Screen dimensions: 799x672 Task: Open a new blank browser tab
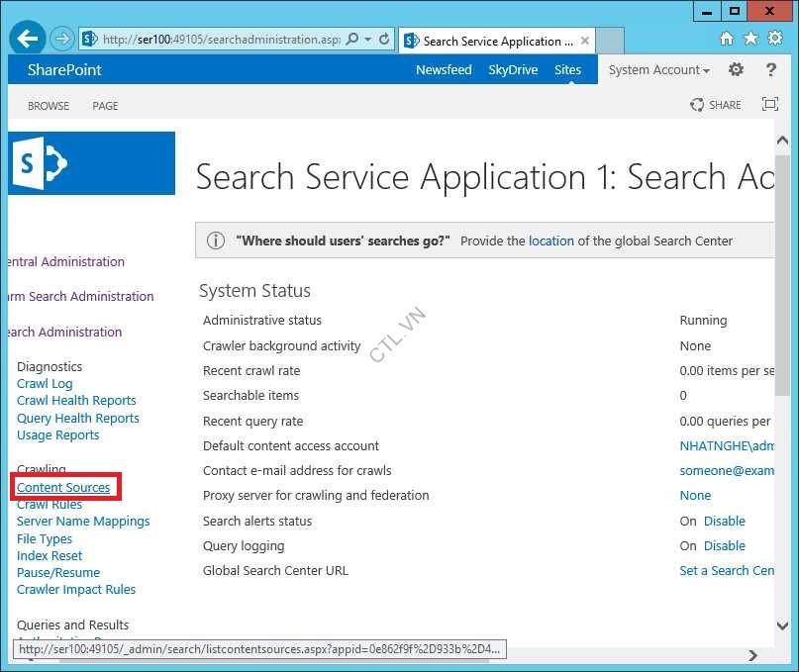[x=610, y=41]
